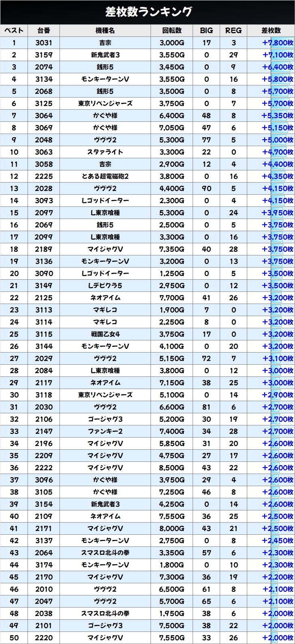The image size is (295, 644).
Task: Click the +7,800枚 difference bar
Action: [x=278, y=43]
